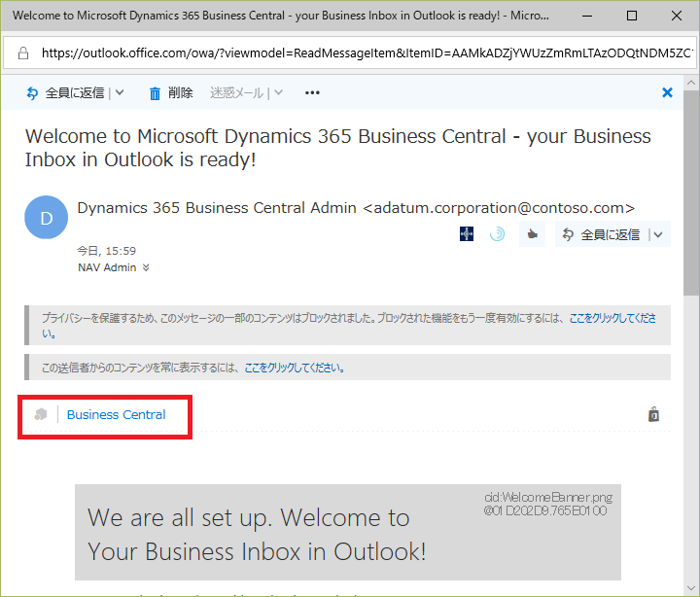This screenshot has width=700, height=597.
Task: Click the scrollbar up arrow
Action: (691, 83)
